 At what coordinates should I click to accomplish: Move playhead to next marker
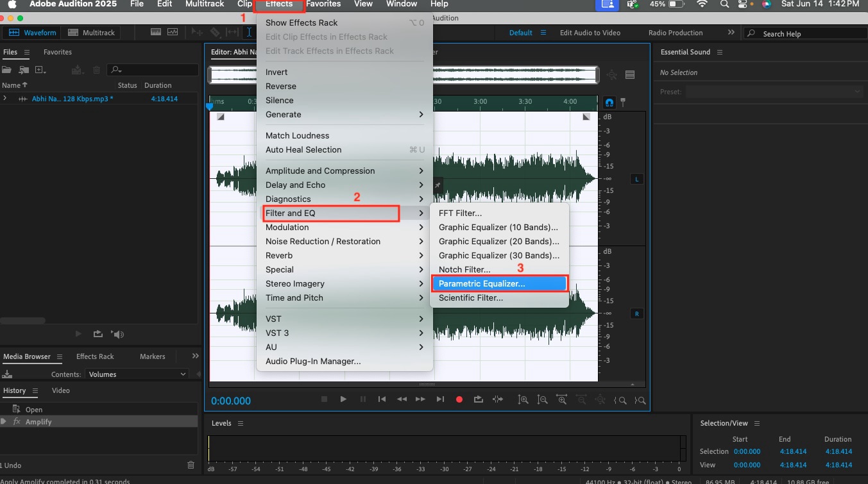click(x=440, y=399)
